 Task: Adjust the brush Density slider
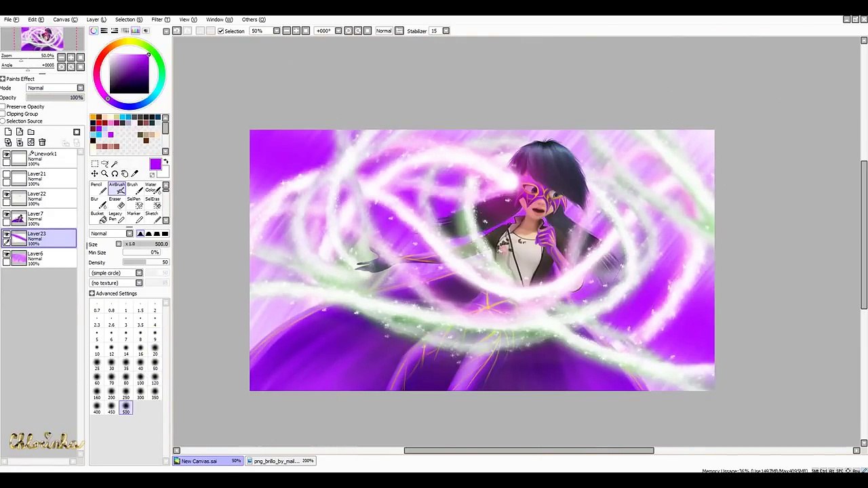click(x=144, y=262)
